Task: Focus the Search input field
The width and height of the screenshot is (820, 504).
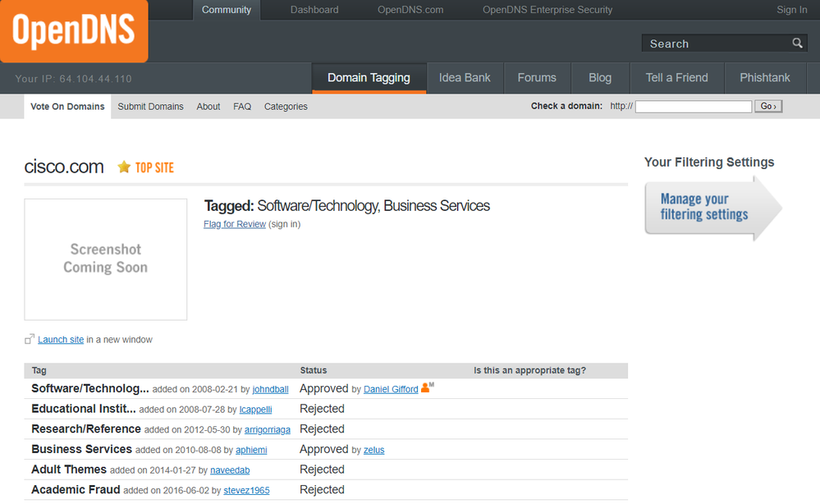Action: [718, 44]
